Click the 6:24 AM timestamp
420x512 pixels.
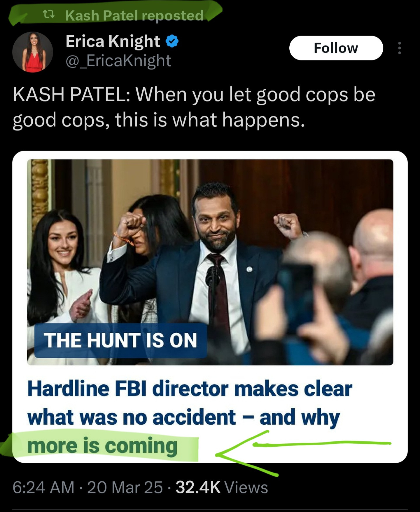[43, 487]
